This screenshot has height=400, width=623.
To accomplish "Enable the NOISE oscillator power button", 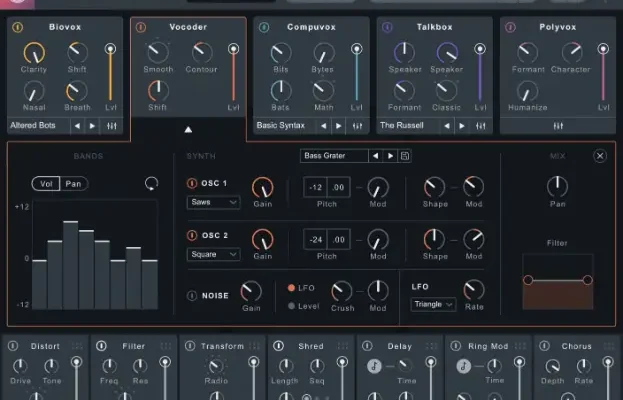I will 193,296.
